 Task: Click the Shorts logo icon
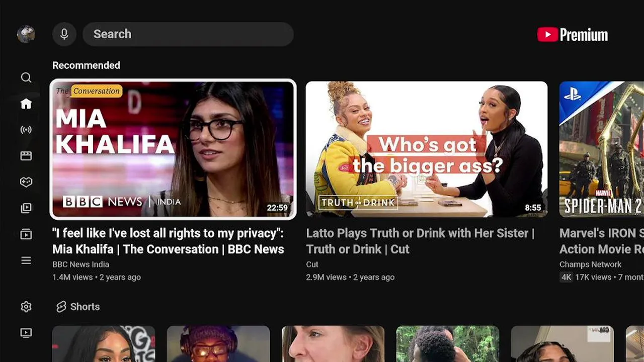pyautogui.click(x=61, y=307)
